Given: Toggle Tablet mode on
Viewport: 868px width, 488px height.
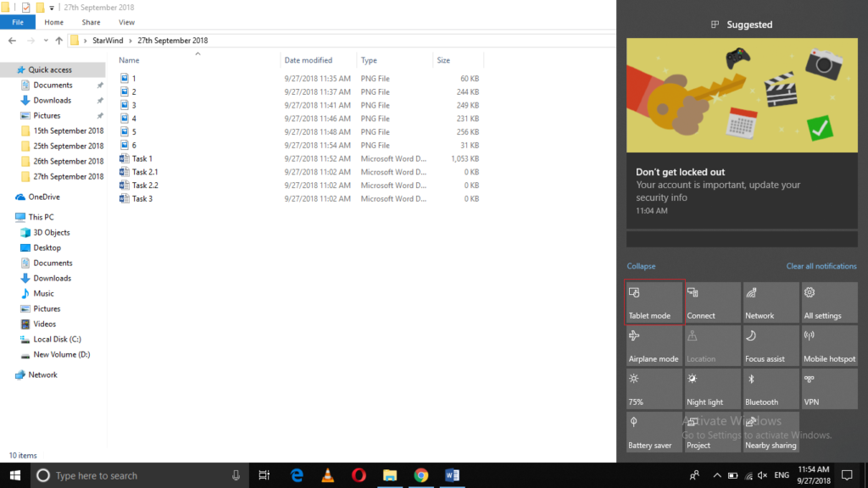Looking at the screenshot, I should click(x=654, y=302).
